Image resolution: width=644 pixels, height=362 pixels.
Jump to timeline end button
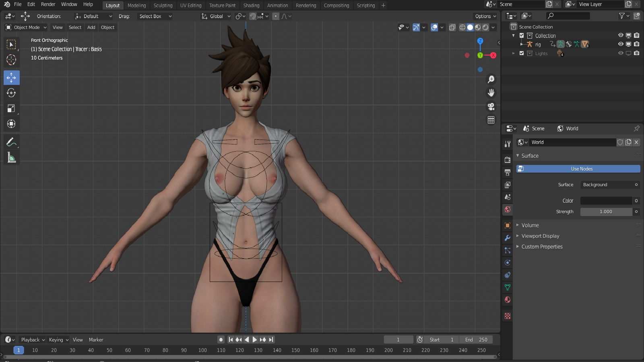[x=271, y=340]
